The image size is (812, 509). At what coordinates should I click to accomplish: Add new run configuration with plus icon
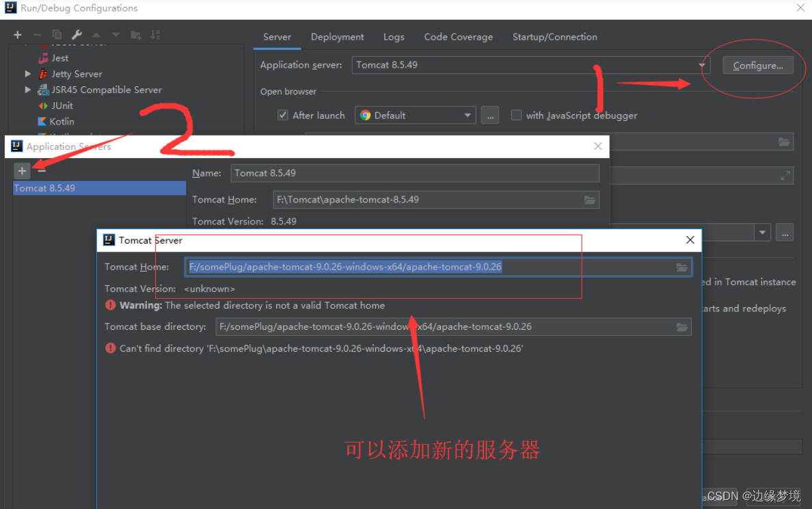[x=18, y=35]
